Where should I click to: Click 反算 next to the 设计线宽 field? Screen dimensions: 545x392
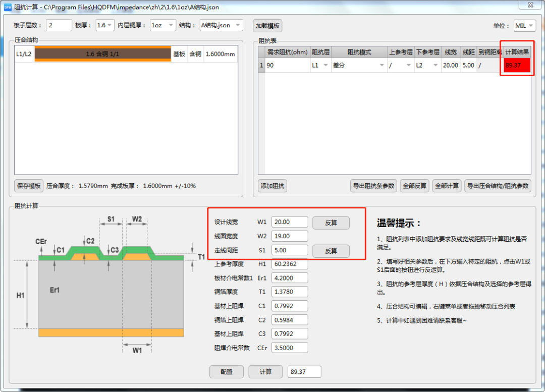pyautogui.click(x=331, y=222)
